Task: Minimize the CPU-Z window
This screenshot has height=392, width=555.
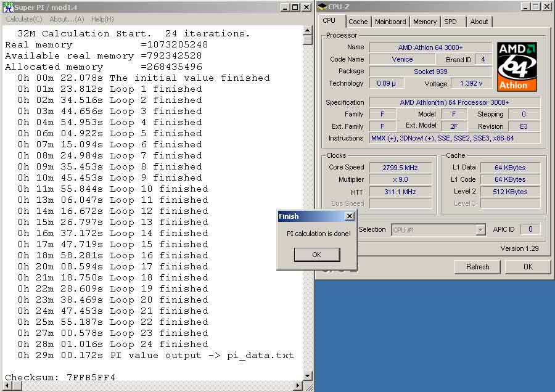Action: pyautogui.click(x=525, y=7)
